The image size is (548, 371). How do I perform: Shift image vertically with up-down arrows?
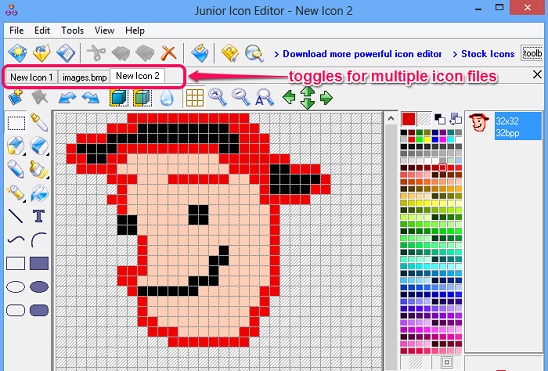point(308,98)
